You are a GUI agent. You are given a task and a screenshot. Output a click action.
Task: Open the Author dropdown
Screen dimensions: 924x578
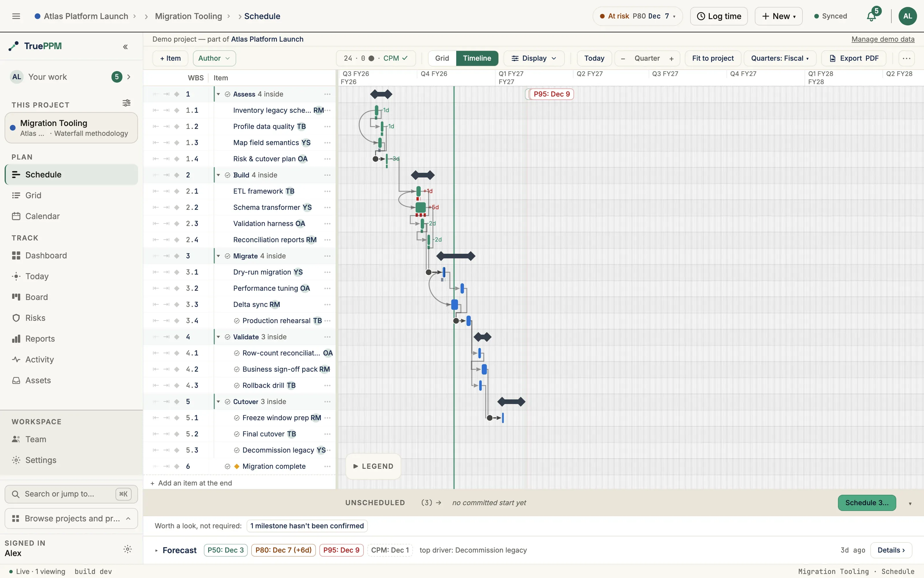point(214,58)
